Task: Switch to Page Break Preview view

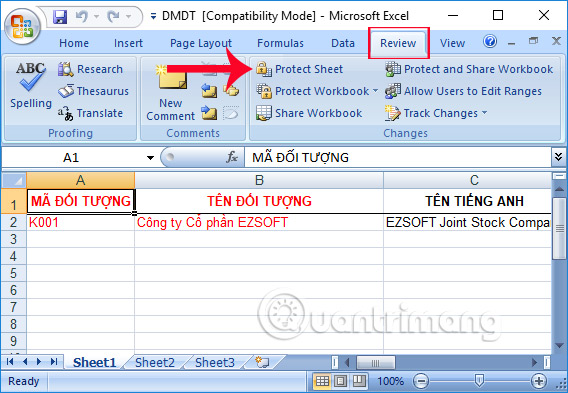Action: (x=359, y=381)
